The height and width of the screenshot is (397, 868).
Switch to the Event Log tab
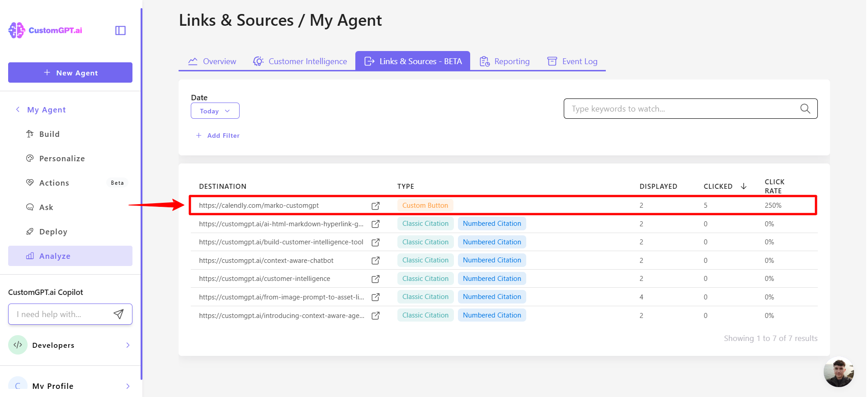pyautogui.click(x=572, y=61)
